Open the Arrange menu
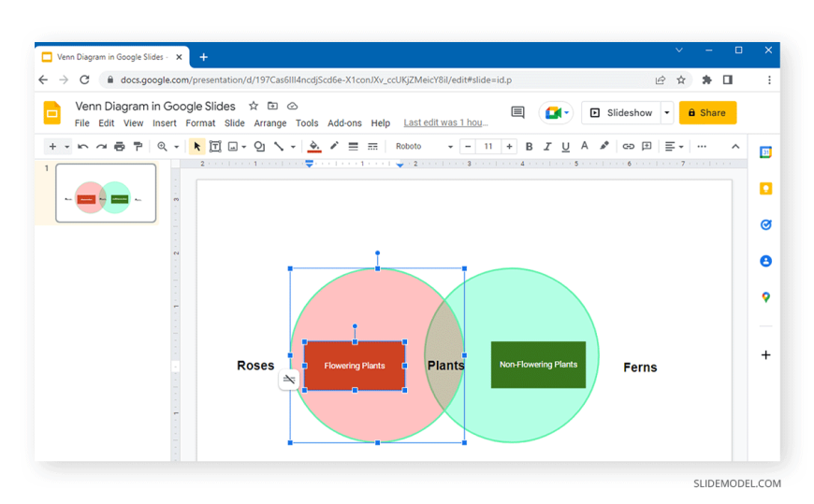814x504 pixels. 270,123
